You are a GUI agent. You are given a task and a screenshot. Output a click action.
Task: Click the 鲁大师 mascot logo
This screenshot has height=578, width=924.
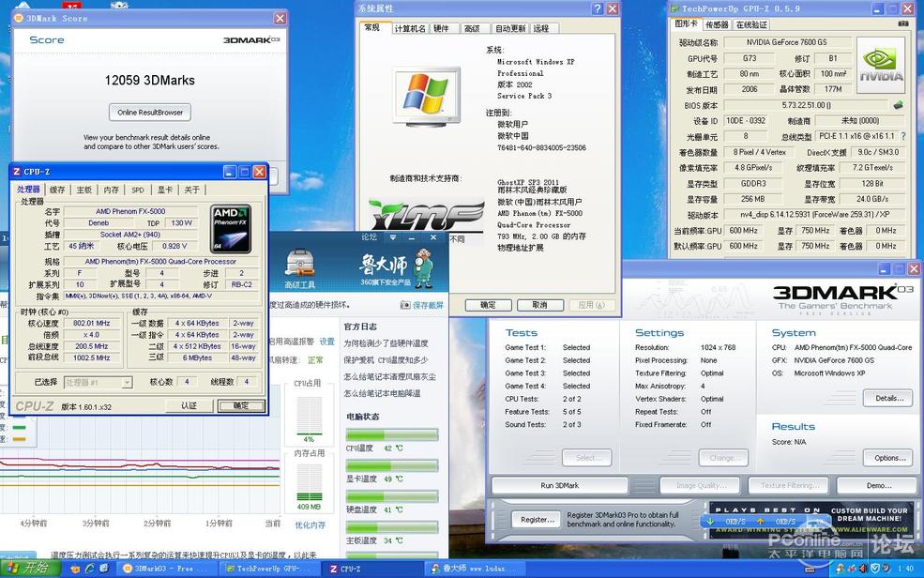(422, 266)
